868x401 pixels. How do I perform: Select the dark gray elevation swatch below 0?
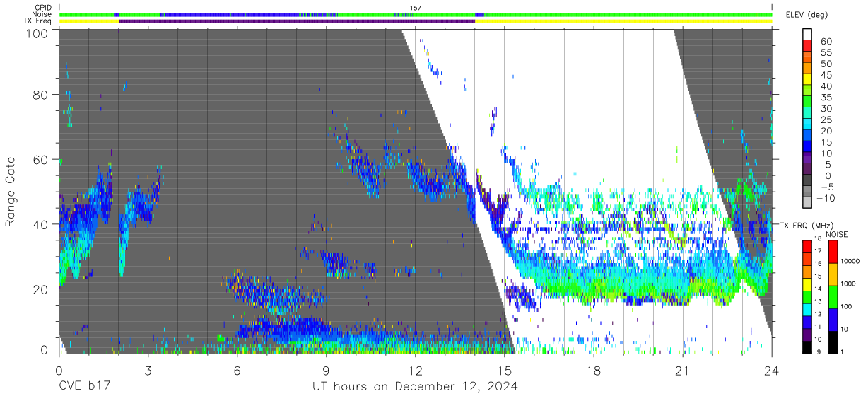tap(807, 180)
